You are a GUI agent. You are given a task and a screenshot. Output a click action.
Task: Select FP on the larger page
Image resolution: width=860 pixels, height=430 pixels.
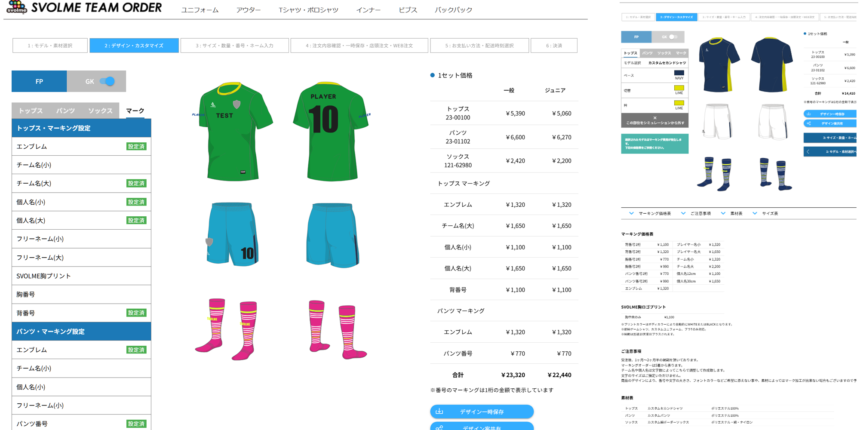(39, 81)
